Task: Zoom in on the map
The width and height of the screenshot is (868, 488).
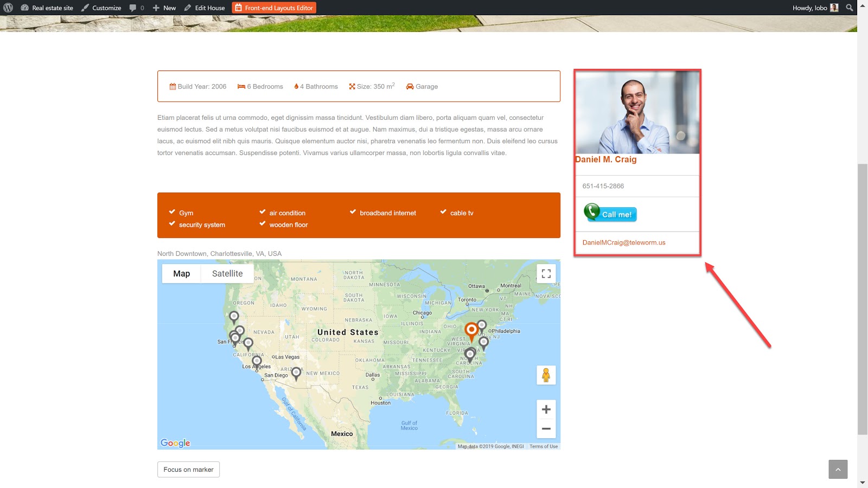Action: click(x=546, y=409)
